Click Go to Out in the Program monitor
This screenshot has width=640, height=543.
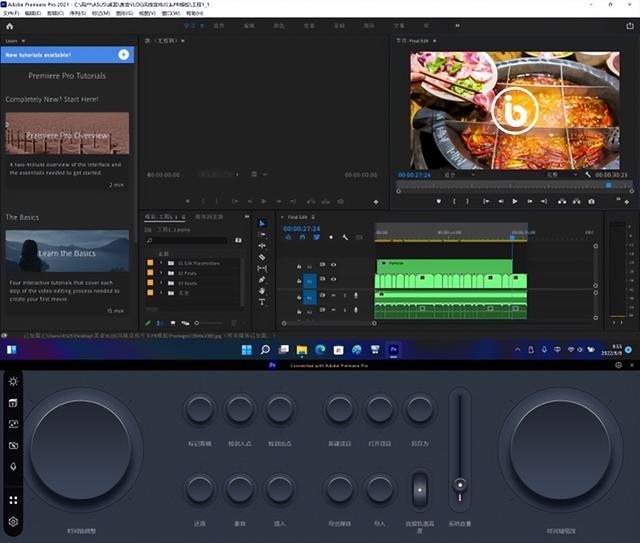click(x=544, y=201)
